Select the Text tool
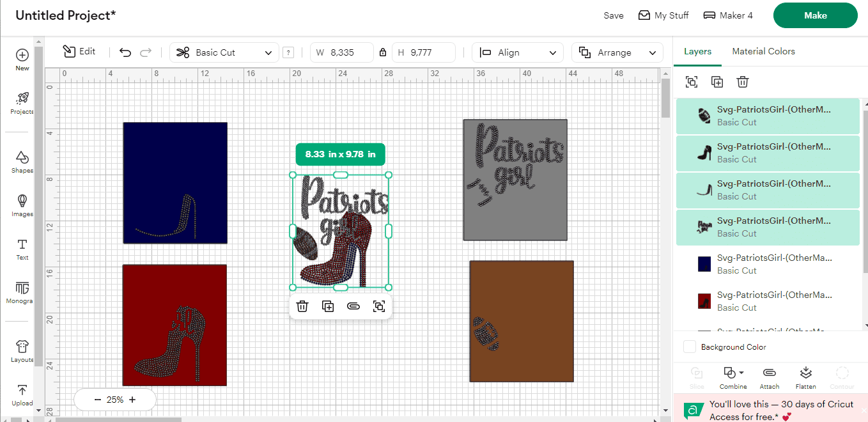868x422 pixels. click(x=22, y=249)
